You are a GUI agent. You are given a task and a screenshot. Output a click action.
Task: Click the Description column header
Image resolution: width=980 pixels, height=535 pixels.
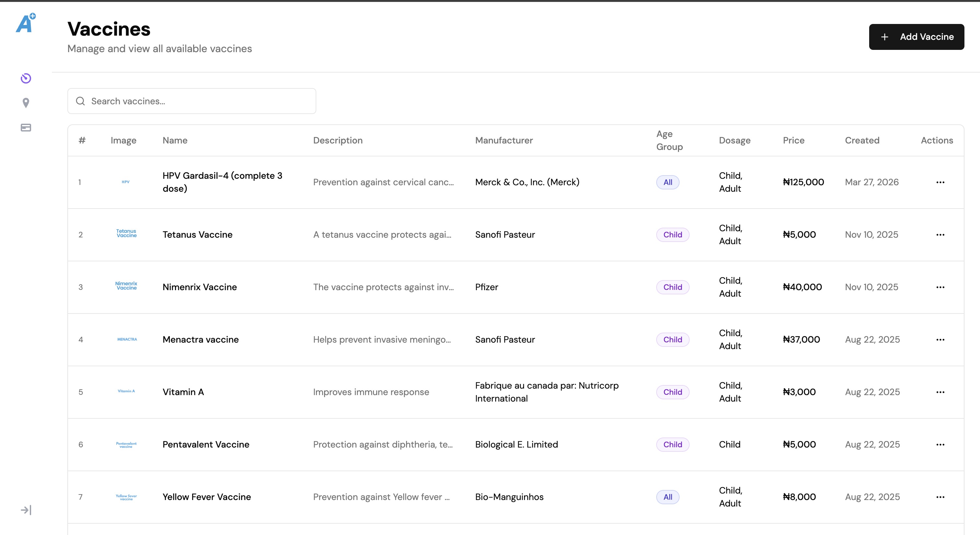[x=338, y=140]
